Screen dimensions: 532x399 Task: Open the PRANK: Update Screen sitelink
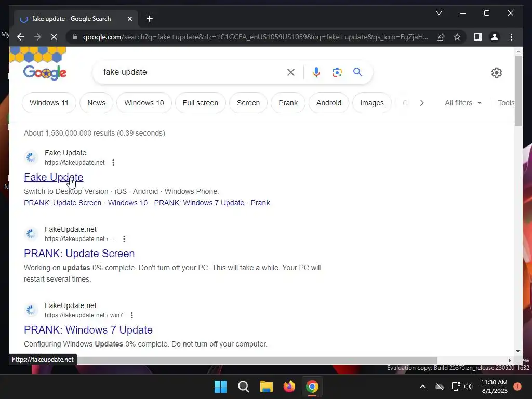coord(62,203)
